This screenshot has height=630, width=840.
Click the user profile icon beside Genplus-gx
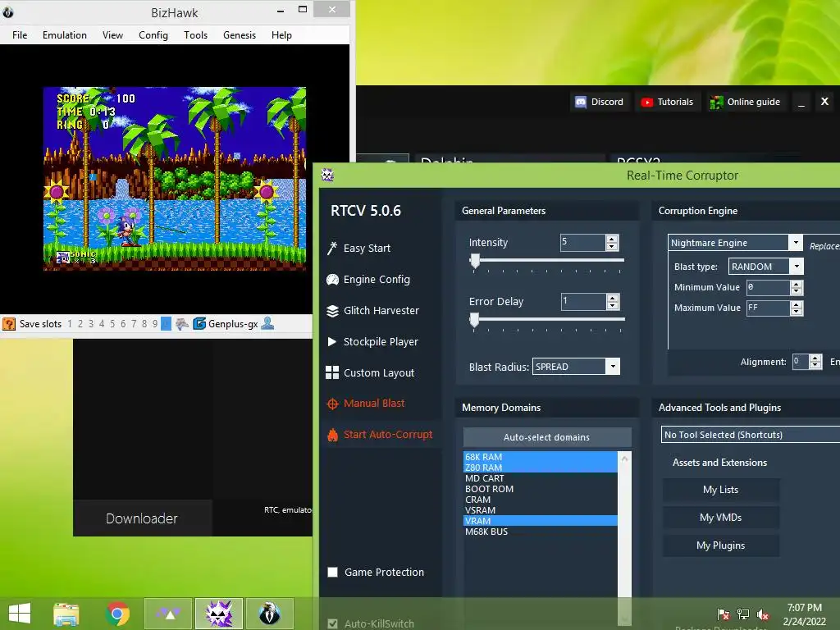pyautogui.click(x=267, y=323)
